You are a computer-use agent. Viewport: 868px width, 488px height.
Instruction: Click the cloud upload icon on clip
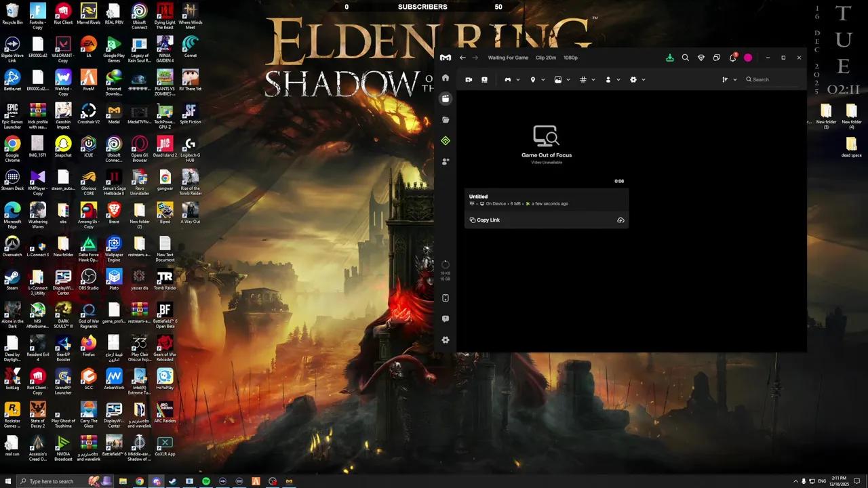pyautogui.click(x=620, y=220)
